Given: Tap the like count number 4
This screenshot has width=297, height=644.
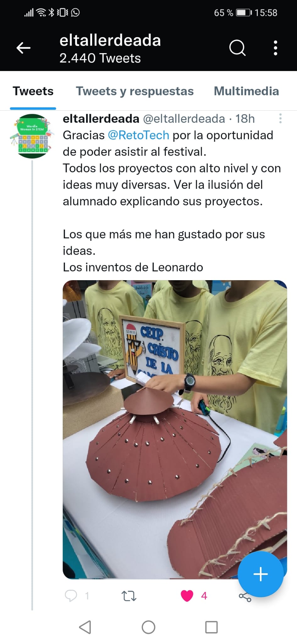Looking at the screenshot, I should pyautogui.click(x=204, y=596).
